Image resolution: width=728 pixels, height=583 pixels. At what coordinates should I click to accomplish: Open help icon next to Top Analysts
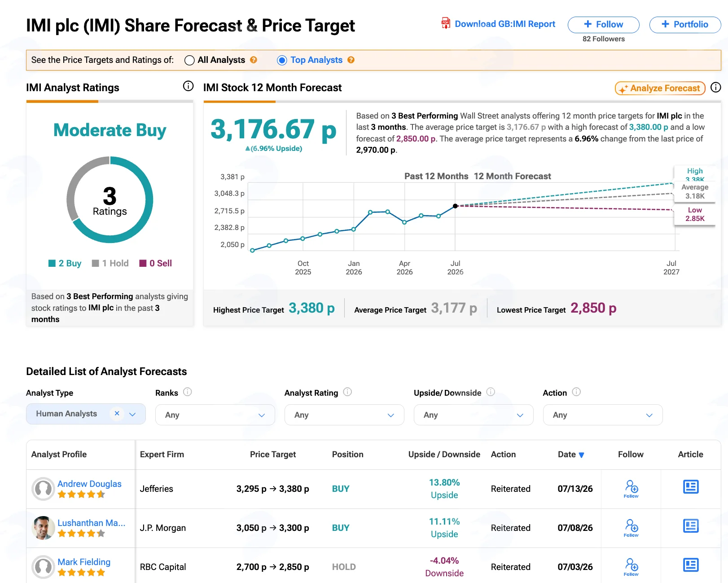click(x=351, y=60)
